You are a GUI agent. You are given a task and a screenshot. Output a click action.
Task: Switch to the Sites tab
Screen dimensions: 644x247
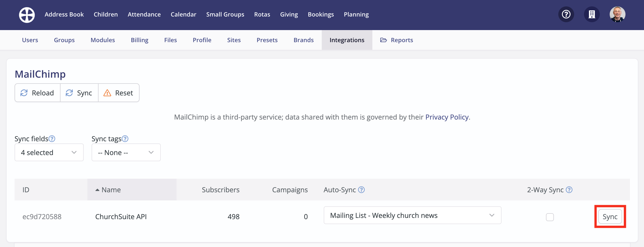(x=234, y=40)
